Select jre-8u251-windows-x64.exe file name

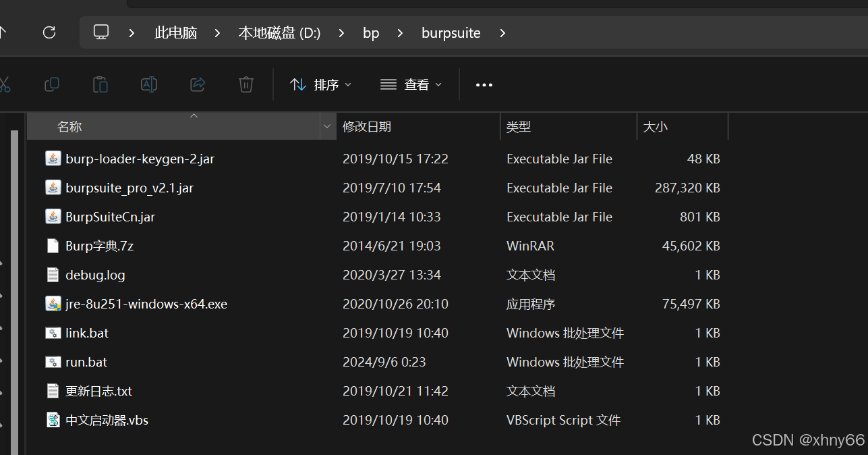(x=146, y=304)
